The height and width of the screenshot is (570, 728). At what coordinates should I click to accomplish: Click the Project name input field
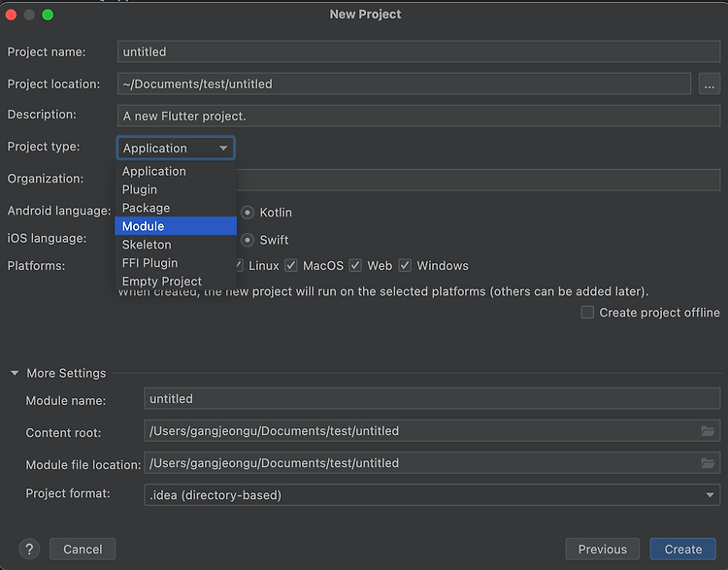pyautogui.click(x=418, y=51)
